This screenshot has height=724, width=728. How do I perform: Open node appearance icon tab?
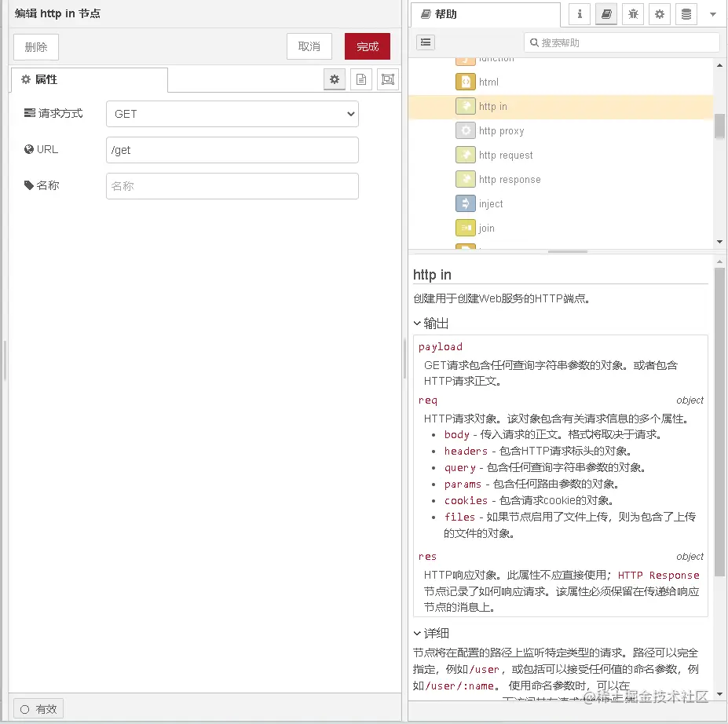(388, 80)
